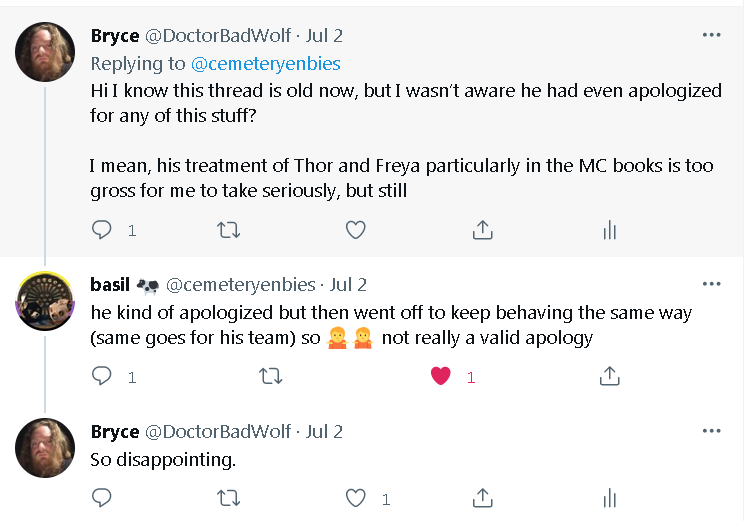Share the 'So disappointing.' tweet

(482, 497)
